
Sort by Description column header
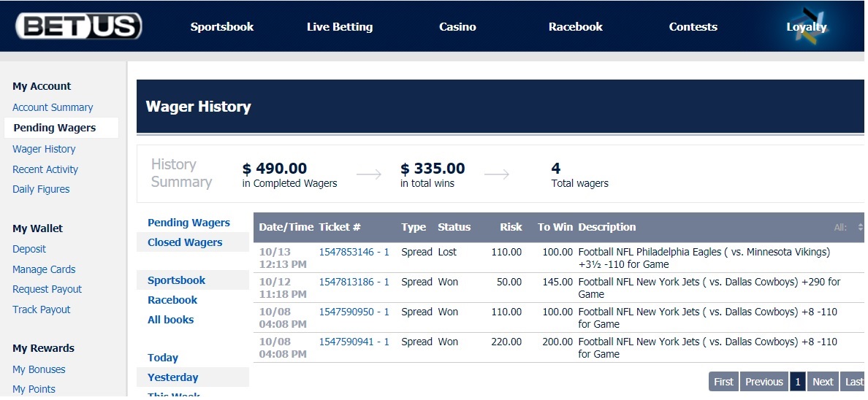pos(607,228)
